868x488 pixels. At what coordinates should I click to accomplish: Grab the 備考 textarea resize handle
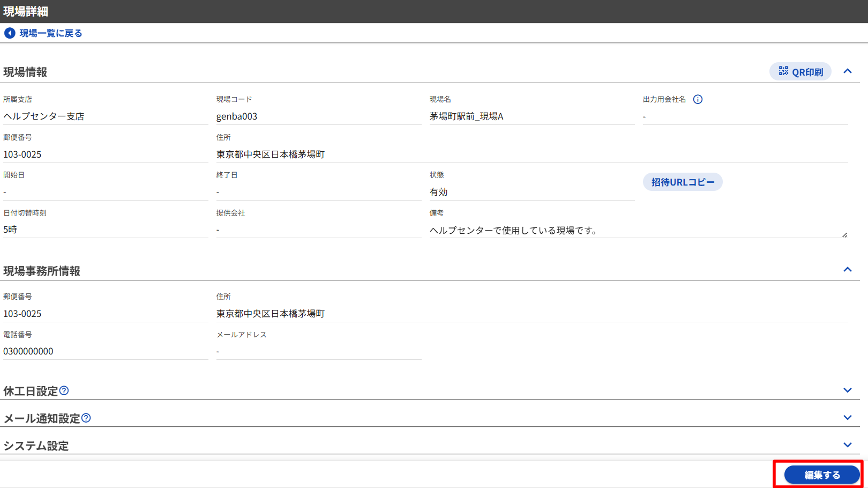tap(844, 235)
